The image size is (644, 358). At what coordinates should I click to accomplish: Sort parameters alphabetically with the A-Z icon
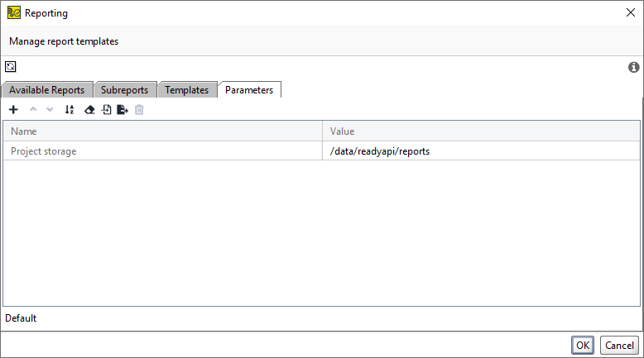[70, 109]
